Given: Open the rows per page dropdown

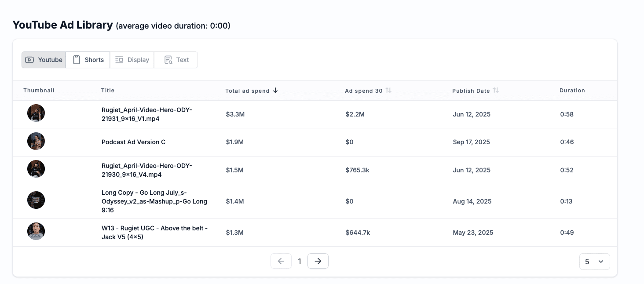Looking at the screenshot, I should (594, 262).
